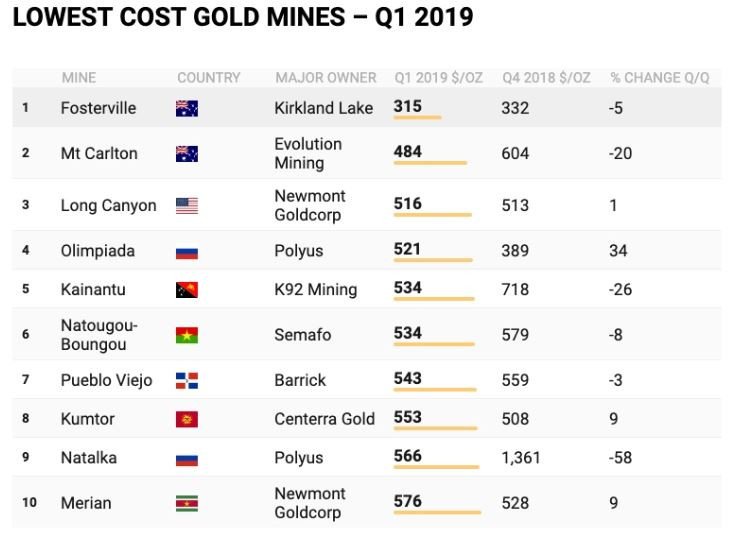Image resolution: width=737 pixels, height=538 pixels.
Task: Click the orange bar under value 315
Action: pos(417,117)
